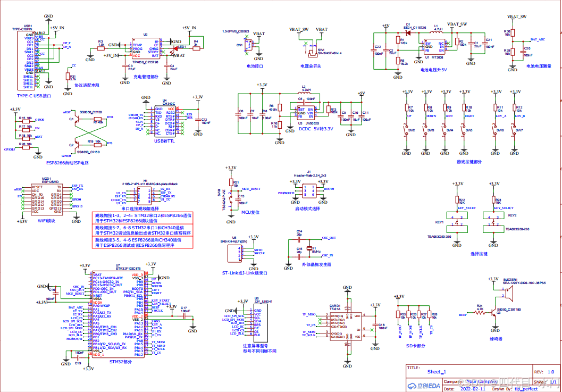Click the ST-Link或J-Link烧录口 label
Viewport: 562px width, 392px height.
[245, 273]
